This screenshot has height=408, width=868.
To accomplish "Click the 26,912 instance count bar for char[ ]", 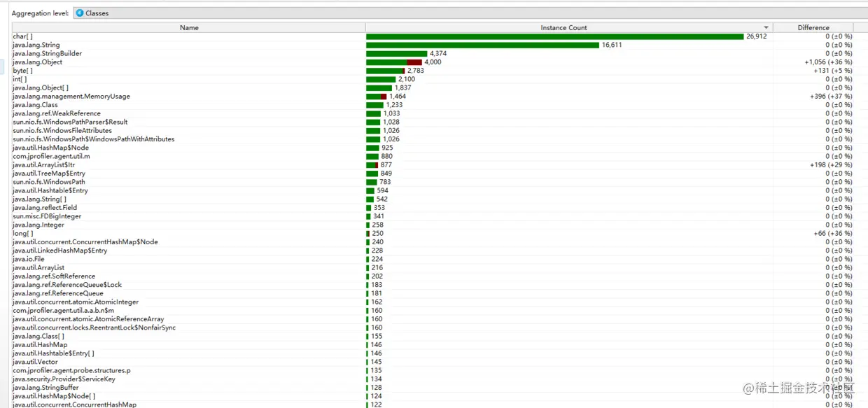I will coord(554,36).
